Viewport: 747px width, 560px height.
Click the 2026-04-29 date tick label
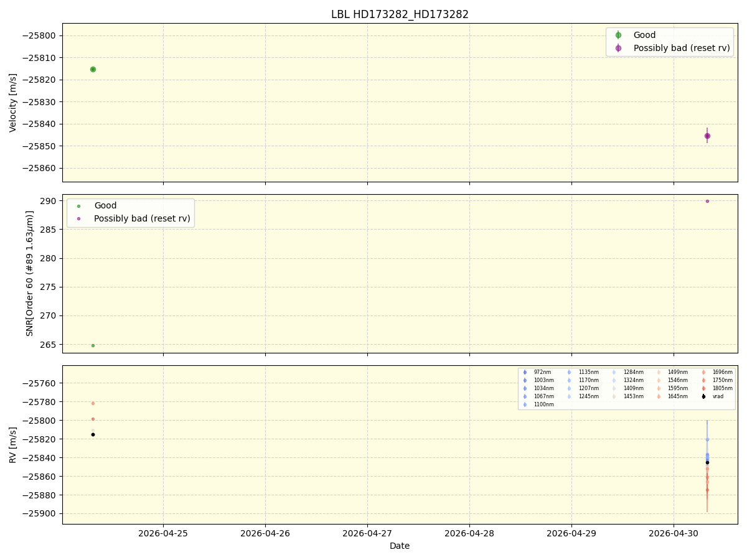click(x=571, y=533)
